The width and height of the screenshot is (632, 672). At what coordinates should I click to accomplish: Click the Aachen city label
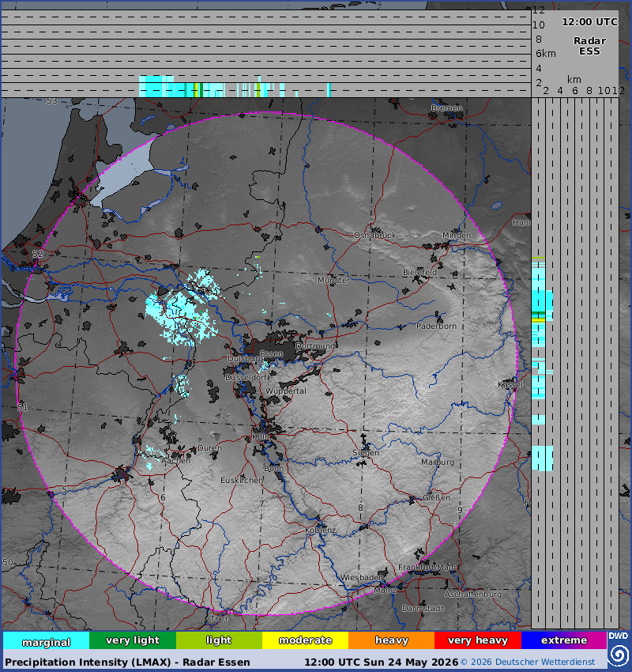tap(175, 461)
